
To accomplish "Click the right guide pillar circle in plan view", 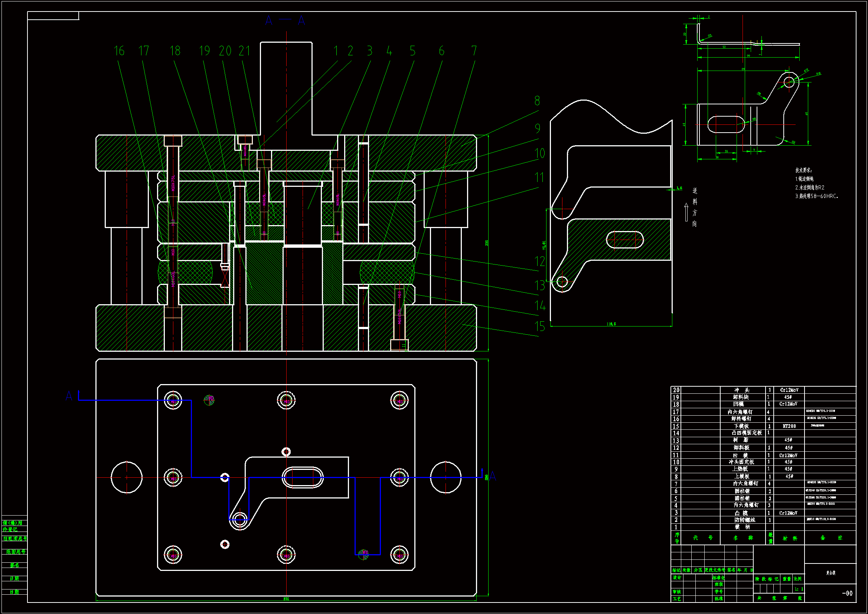I will click(446, 477).
